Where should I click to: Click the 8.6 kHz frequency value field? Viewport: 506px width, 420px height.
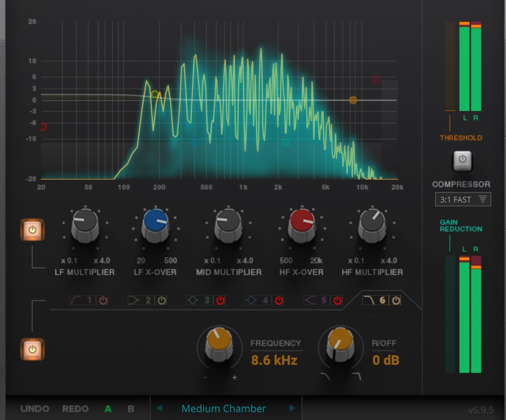274,360
